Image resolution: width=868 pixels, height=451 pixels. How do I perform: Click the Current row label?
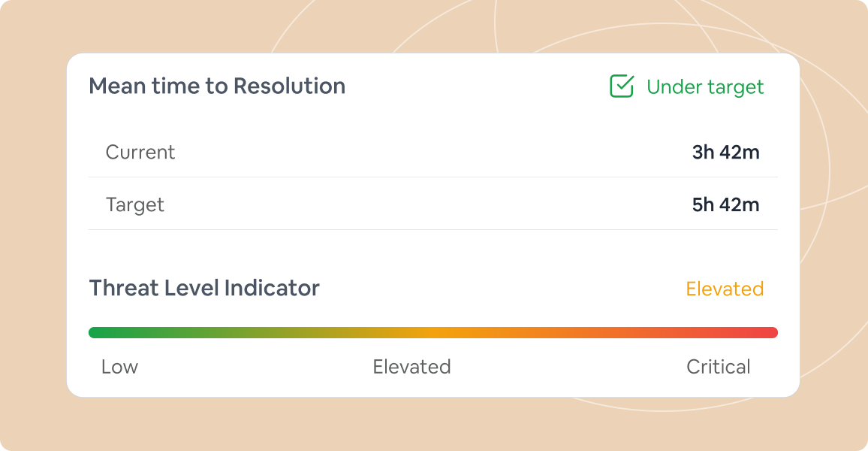coord(140,153)
